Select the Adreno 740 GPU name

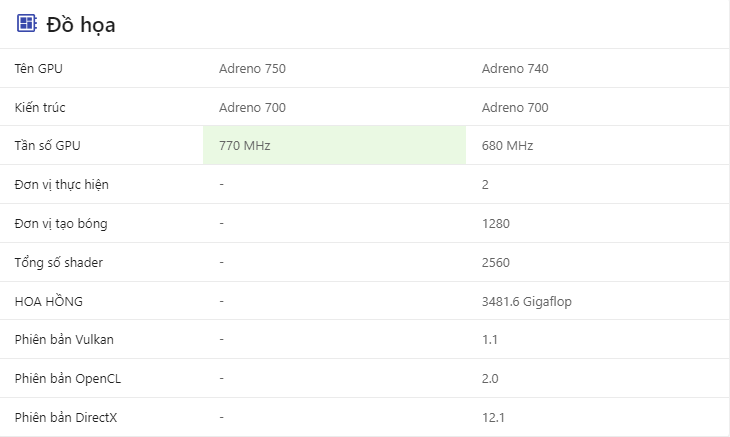(x=515, y=69)
